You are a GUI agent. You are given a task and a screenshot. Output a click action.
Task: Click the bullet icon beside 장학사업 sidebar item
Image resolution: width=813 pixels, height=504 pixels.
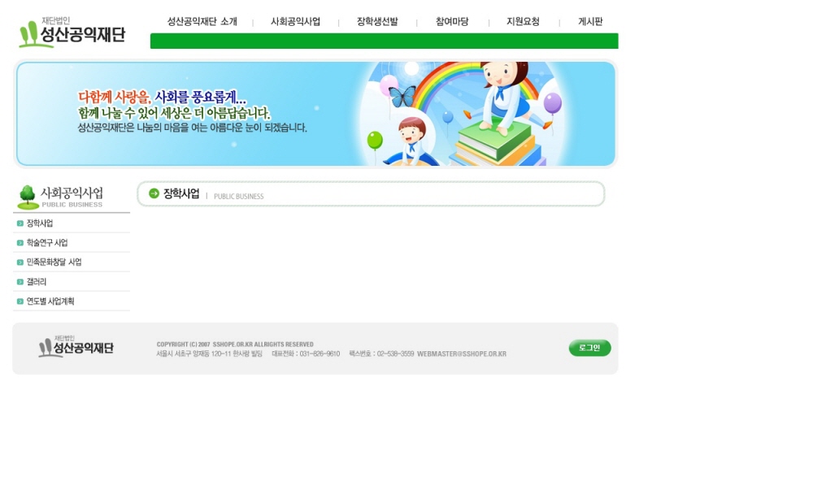click(x=20, y=224)
